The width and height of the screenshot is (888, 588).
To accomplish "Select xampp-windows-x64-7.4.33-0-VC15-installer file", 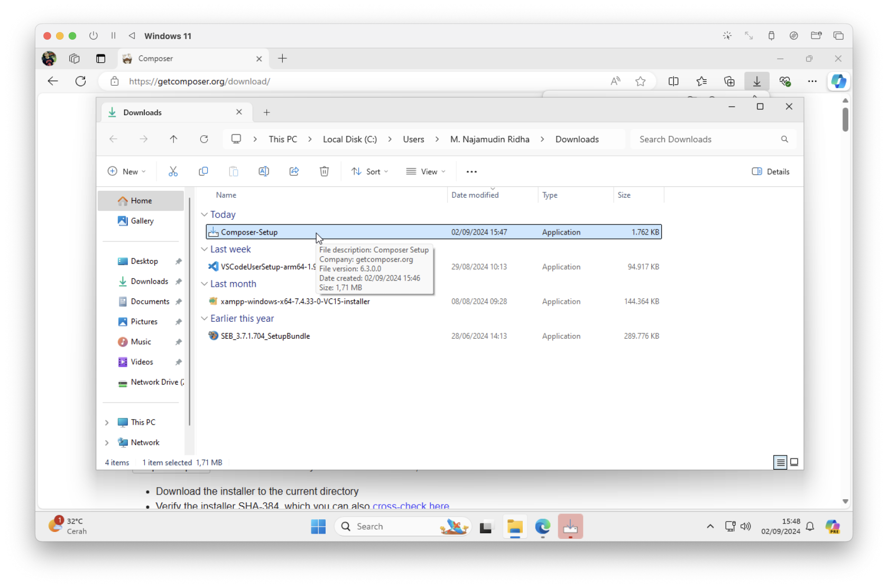I will [x=433, y=302].
